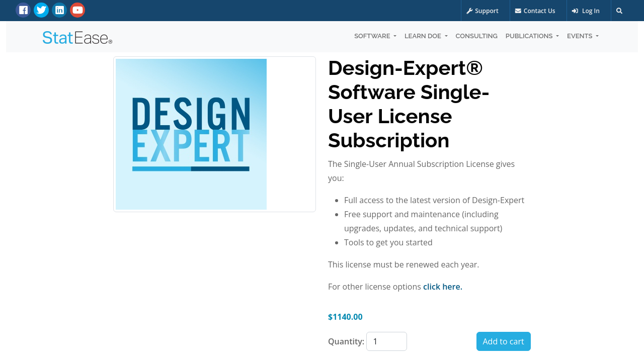This screenshot has width=644, height=362.
Task: Expand the Publications dropdown menu
Action: tap(532, 36)
